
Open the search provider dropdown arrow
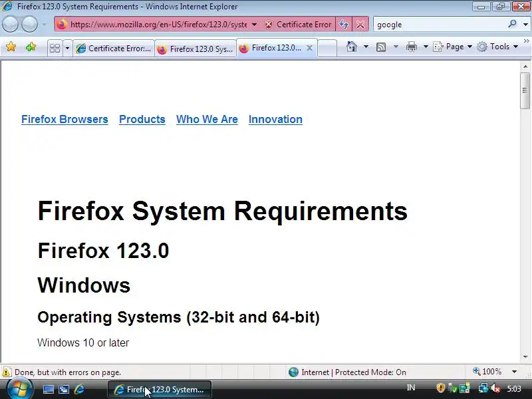525,25
